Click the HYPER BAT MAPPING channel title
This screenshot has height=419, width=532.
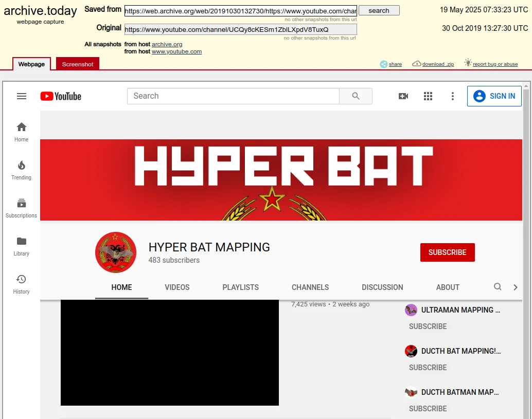(209, 247)
